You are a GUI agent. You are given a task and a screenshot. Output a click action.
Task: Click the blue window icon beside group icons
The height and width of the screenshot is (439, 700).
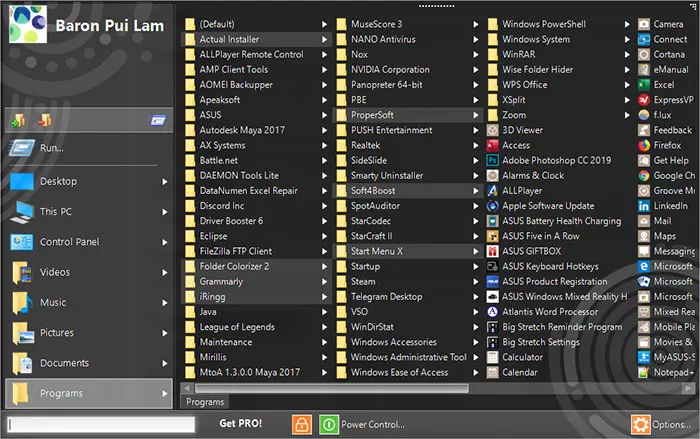(x=158, y=120)
